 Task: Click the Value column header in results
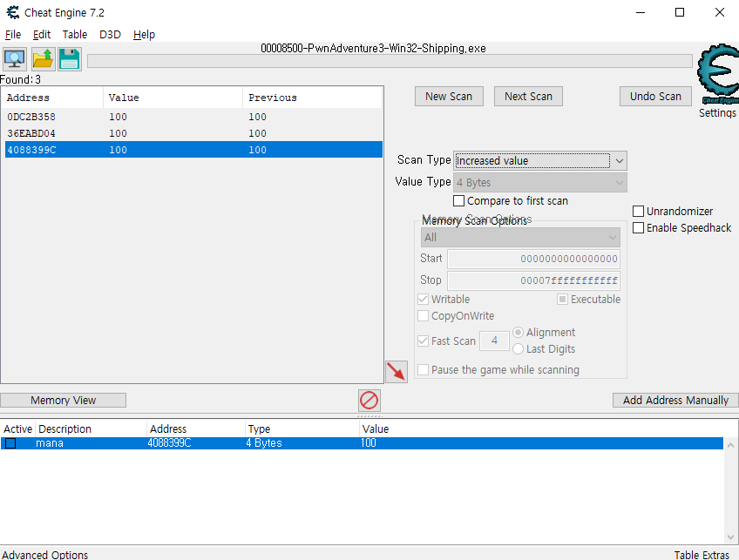pos(173,98)
